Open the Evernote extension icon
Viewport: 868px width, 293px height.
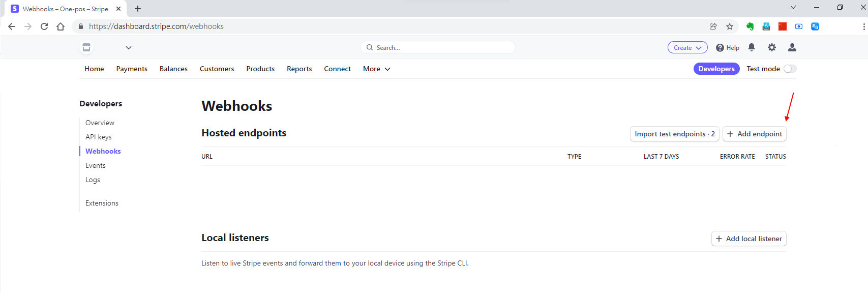tap(750, 26)
